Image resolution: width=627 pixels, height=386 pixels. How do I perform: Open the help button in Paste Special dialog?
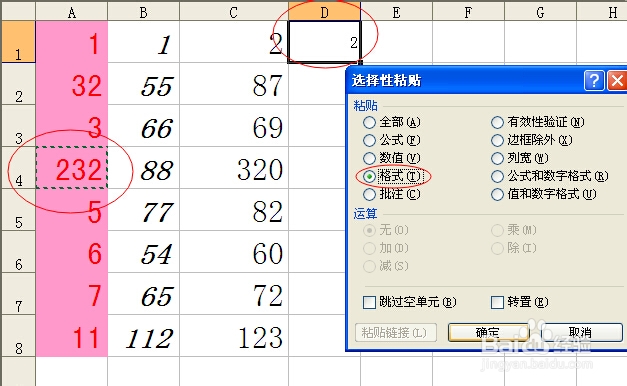click(x=594, y=81)
